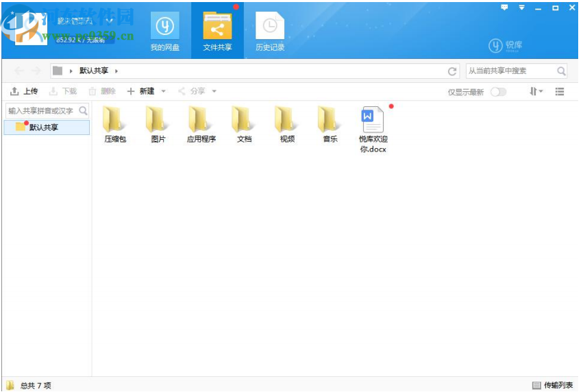This screenshot has width=583, height=392.
Task: Go forward with the right arrow
Action: click(36, 71)
